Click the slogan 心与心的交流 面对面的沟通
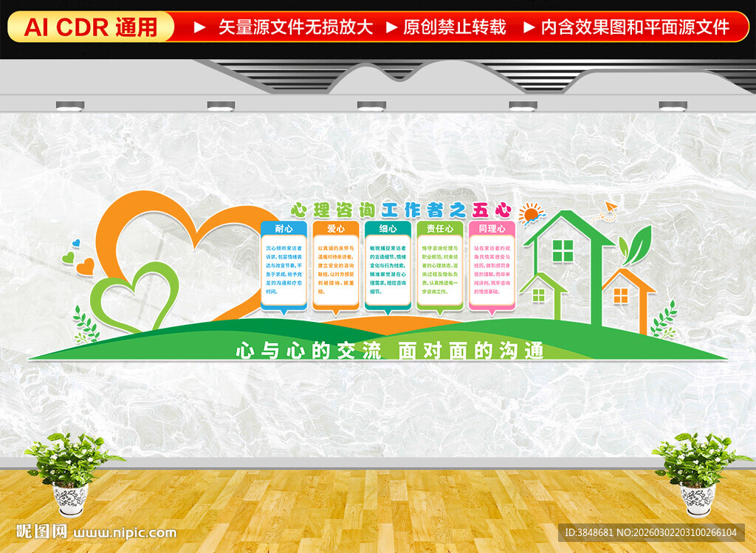756x553 pixels. 390,351
